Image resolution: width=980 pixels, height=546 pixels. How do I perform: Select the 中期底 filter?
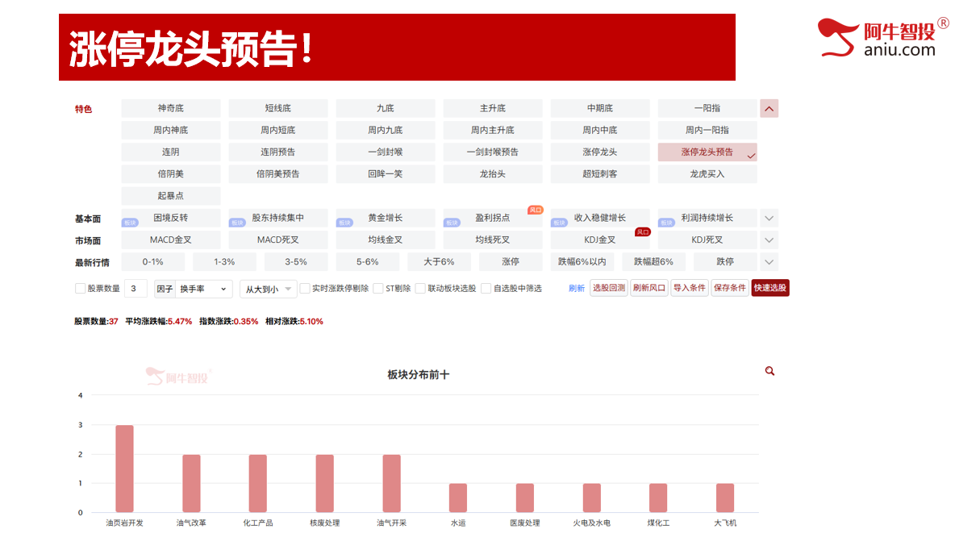(x=600, y=108)
